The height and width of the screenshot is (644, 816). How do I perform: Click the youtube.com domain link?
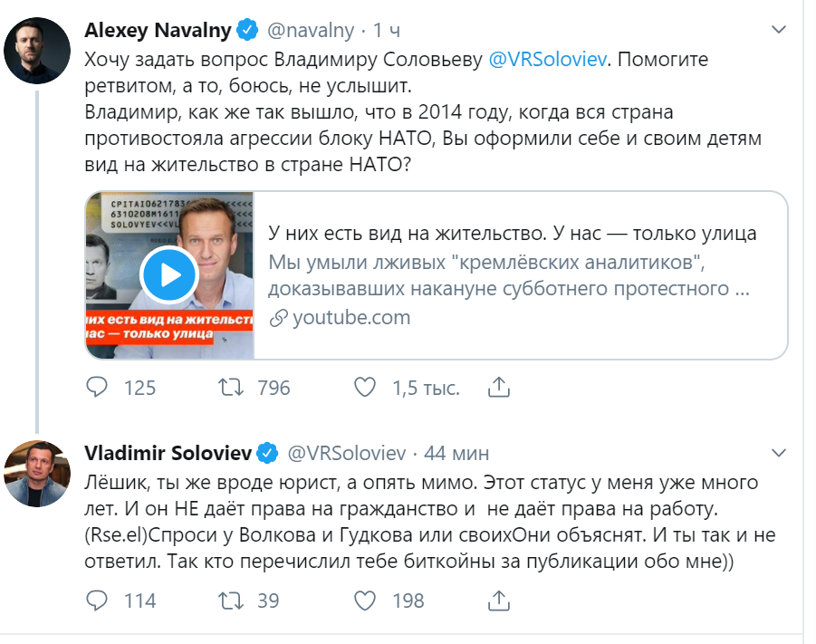(350, 317)
